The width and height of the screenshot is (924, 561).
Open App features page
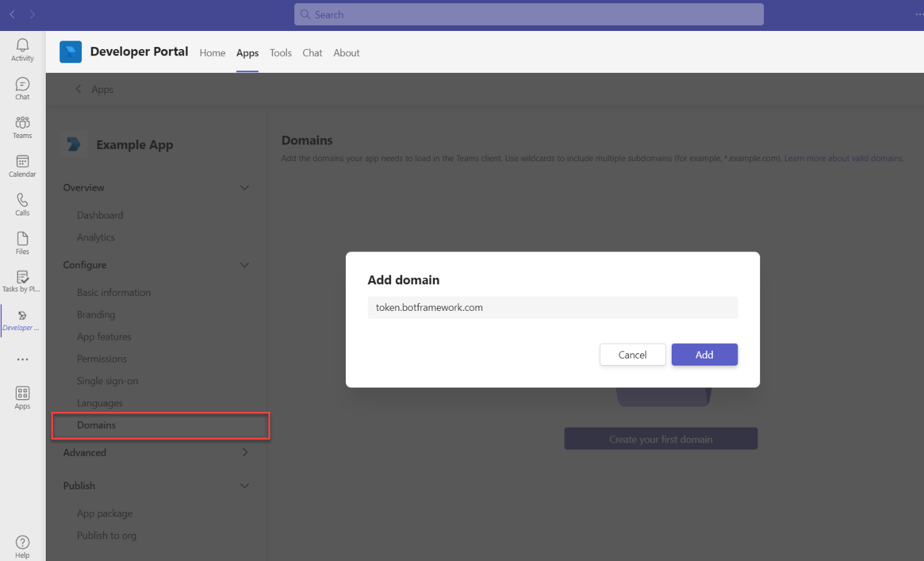pyautogui.click(x=104, y=337)
